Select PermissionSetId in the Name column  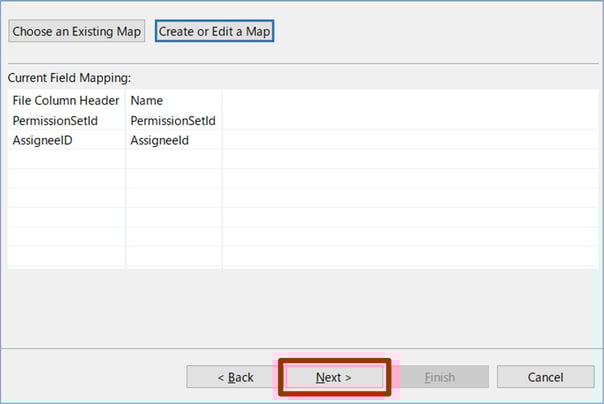pos(173,120)
